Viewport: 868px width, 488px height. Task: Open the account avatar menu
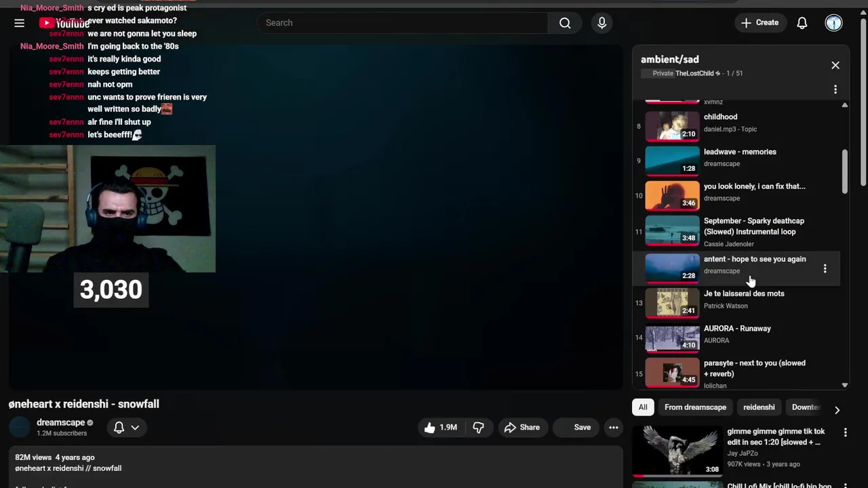(x=833, y=23)
